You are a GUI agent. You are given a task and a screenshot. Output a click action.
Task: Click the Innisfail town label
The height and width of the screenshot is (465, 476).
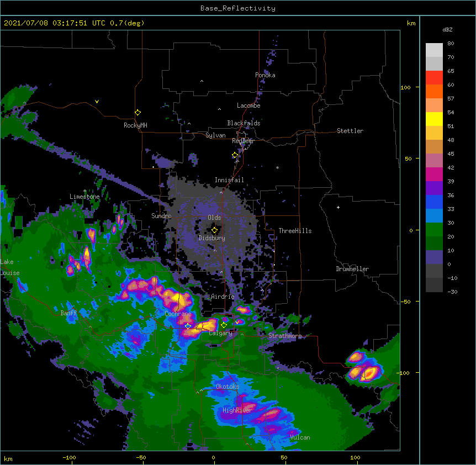229,180
